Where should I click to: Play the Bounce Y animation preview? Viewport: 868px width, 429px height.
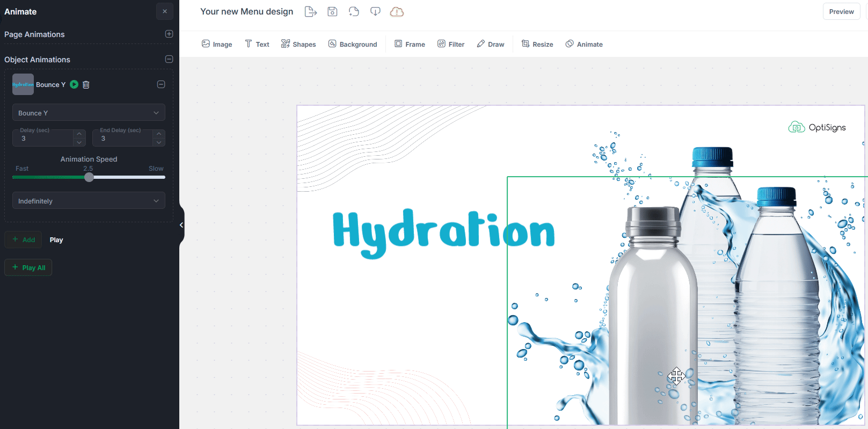tap(74, 84)
